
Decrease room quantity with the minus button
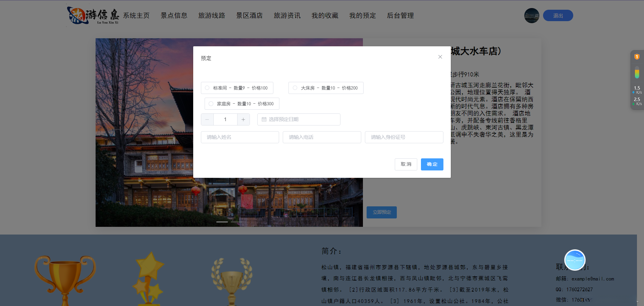click(x=207, y=119)
